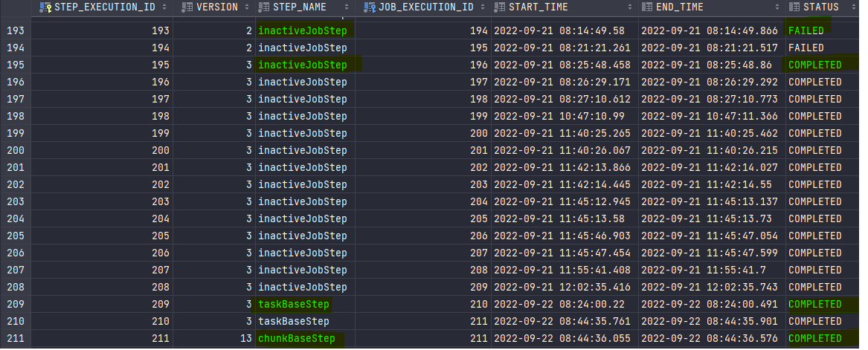The image size is (868, 350).
Task: Click the FAILED status in row 194
Action: (x=806, y=48)
